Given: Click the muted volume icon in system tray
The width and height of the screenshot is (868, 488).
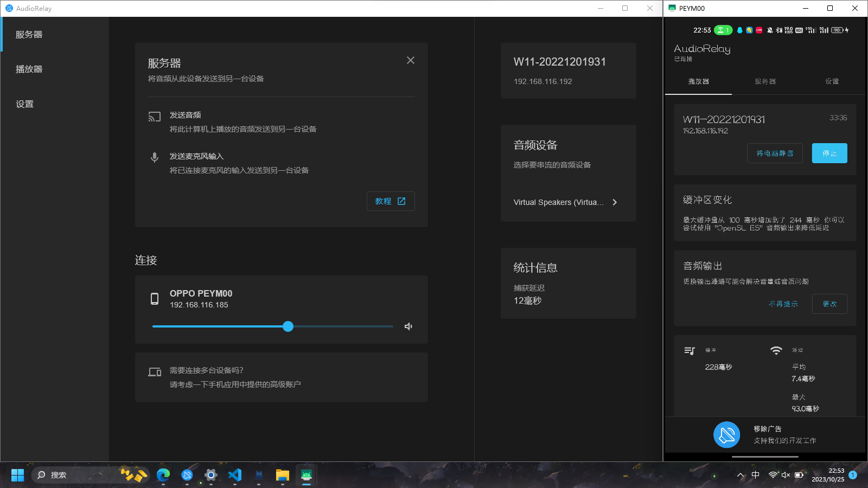Looking at the screenshot, I should (786, 475).
